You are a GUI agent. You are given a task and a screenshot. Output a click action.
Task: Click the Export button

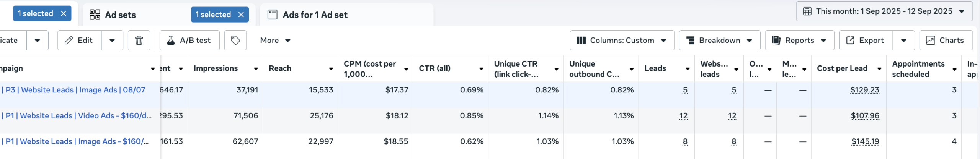pyautogui.click(x=866, y=40)
